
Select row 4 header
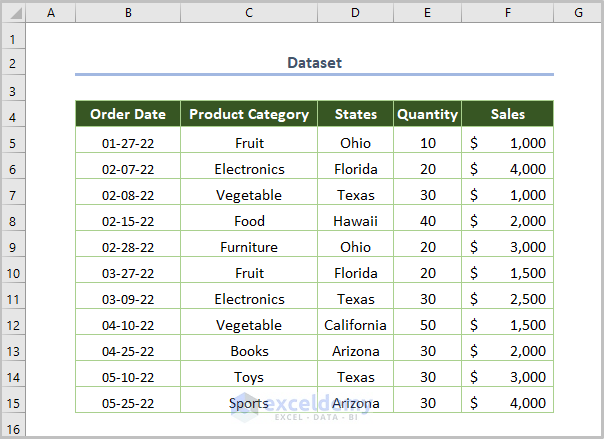coord(13,114)
